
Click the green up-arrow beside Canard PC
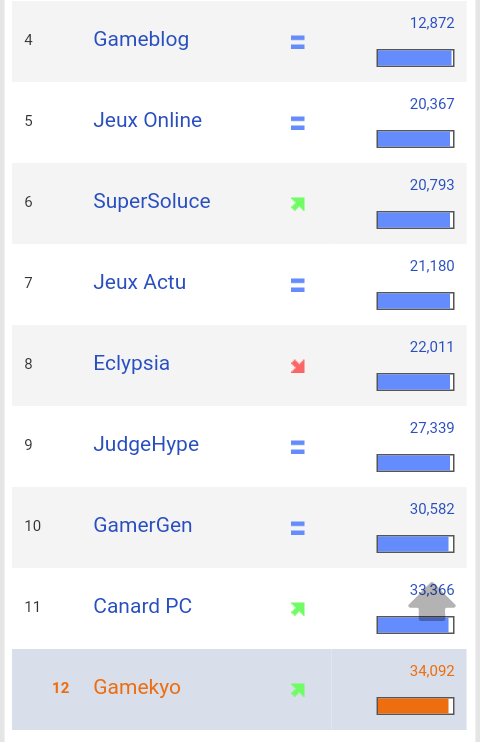coord(298,609)
